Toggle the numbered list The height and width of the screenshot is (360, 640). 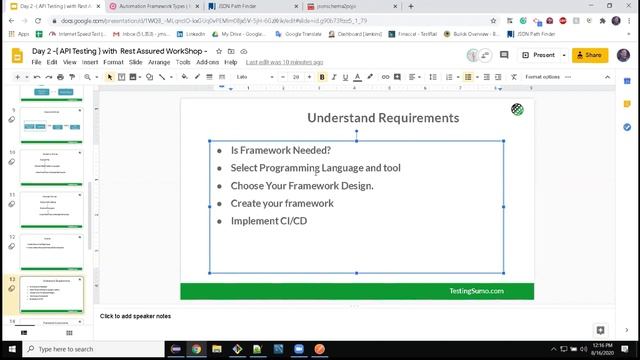click(x=449, y=77)
